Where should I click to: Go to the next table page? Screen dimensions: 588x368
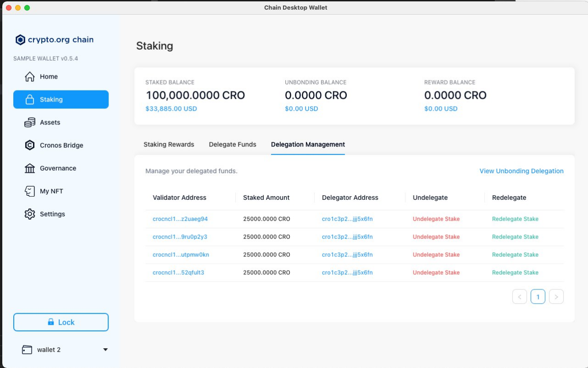click(556, 297)
